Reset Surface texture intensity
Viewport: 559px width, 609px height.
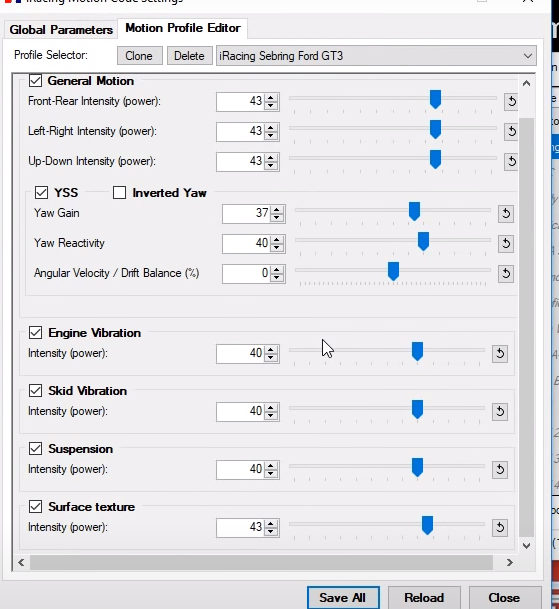click(500, 527)
